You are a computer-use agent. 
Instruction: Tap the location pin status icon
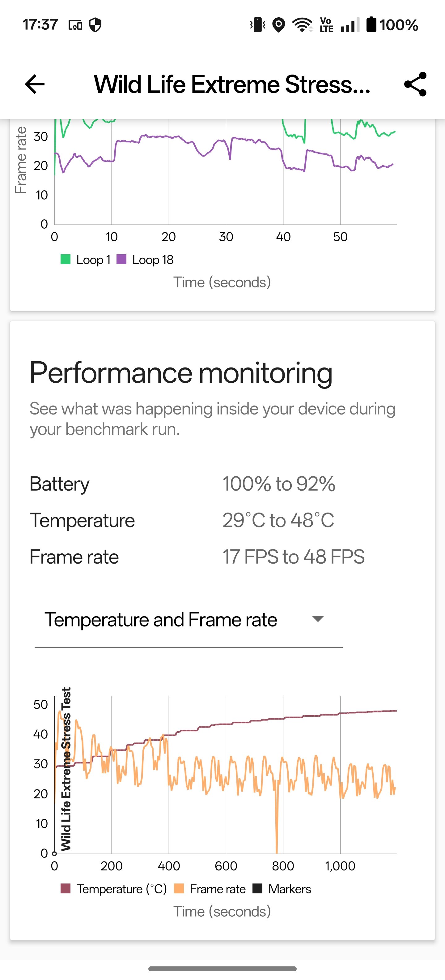[279, 25]
